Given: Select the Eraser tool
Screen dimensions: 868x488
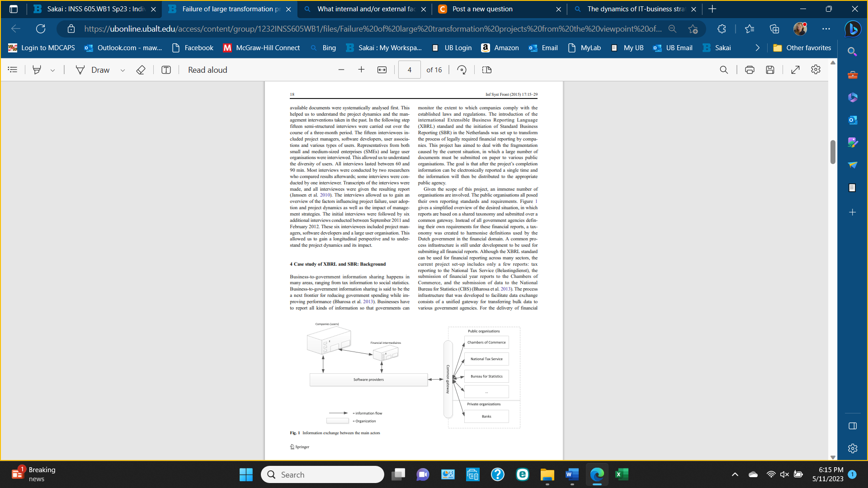Looking at the screenshot, I should click(x=141, y=70).
